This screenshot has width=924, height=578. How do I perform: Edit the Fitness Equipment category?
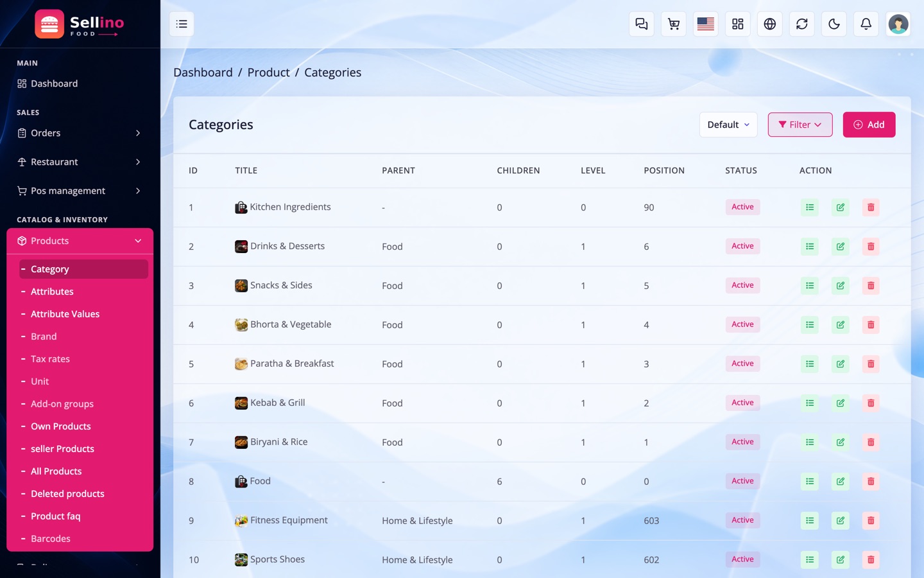pyautogui.click(x=840, y=521)
